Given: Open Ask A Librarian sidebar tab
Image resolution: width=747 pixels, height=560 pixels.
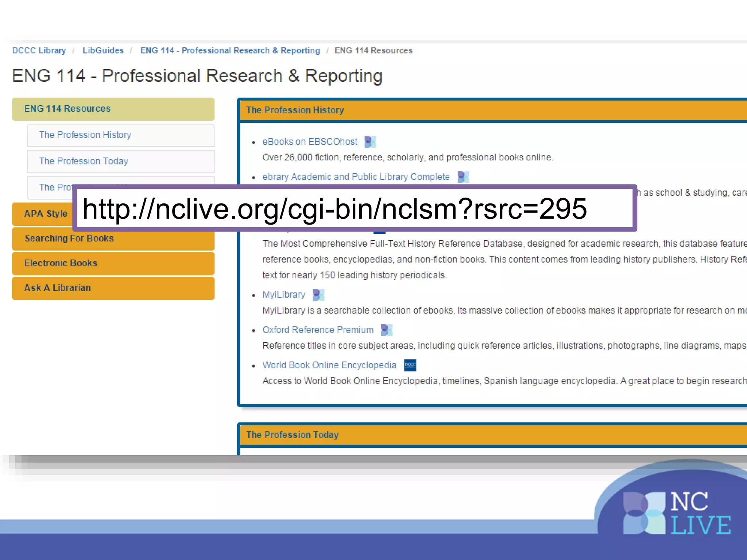Looking at the screenshot, I should click(113, 288).
